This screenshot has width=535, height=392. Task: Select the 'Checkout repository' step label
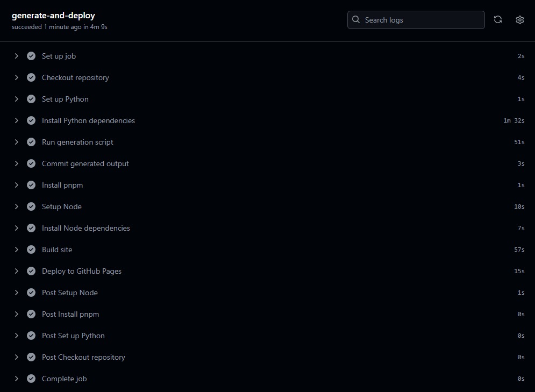click(75, 77)
